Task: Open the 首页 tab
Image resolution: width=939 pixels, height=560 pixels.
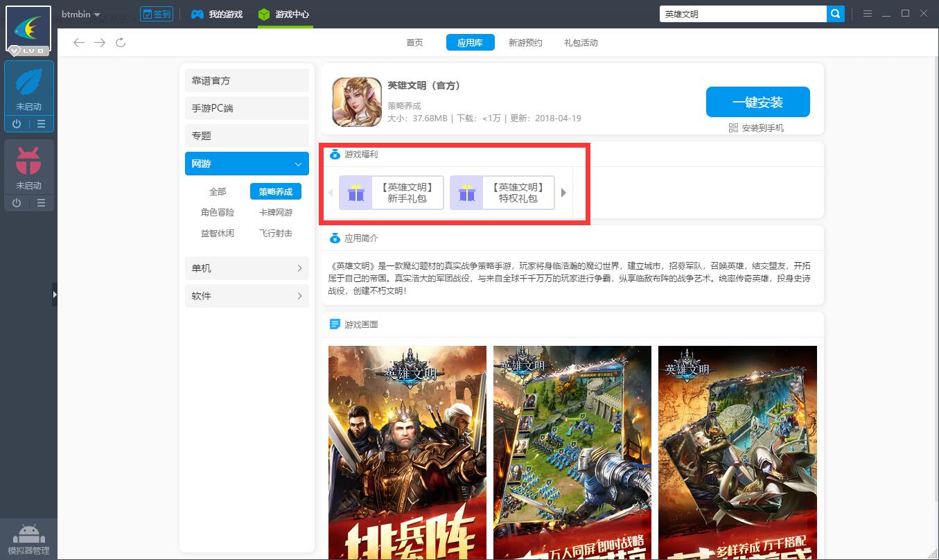Action: point(414,43)
